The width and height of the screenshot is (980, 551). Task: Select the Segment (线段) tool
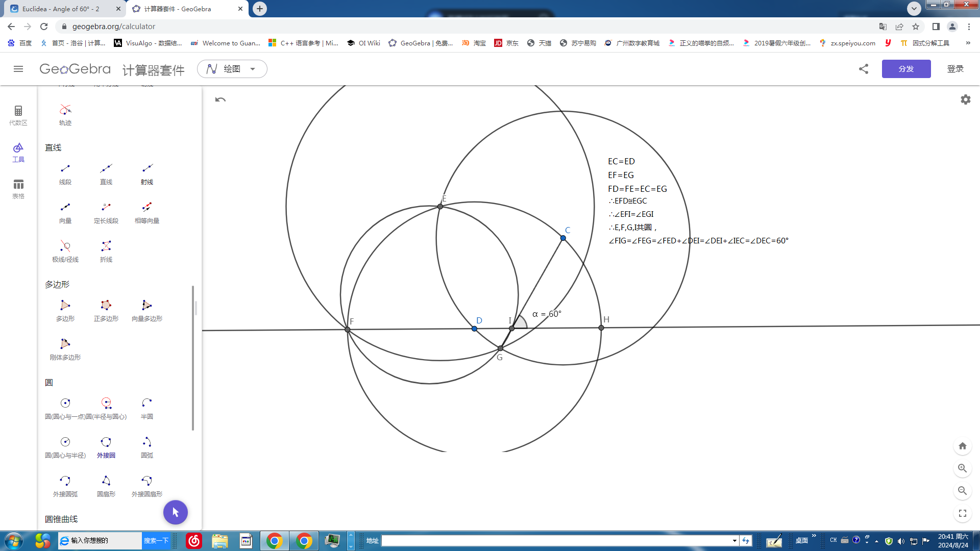65,173
